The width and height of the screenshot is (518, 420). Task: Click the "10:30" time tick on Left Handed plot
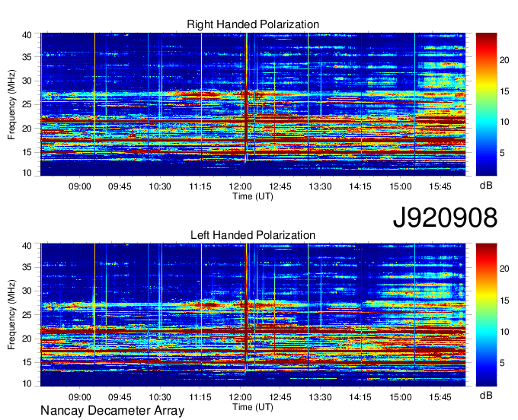(160, 397)
